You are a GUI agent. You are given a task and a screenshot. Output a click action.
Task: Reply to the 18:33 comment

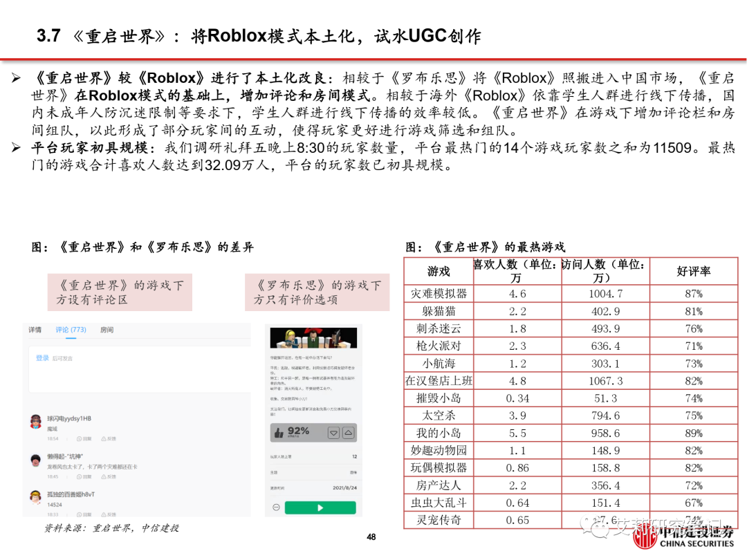coord(84,514)
